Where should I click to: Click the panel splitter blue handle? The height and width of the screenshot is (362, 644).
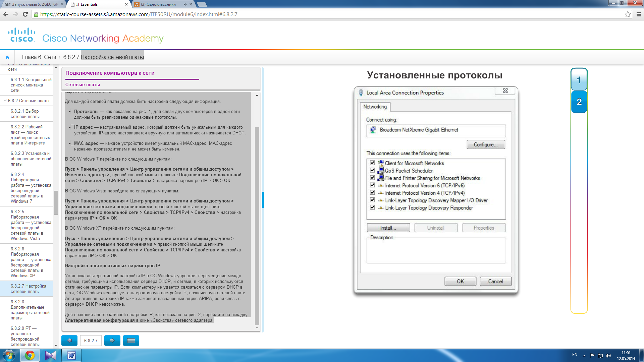point(263,200)
